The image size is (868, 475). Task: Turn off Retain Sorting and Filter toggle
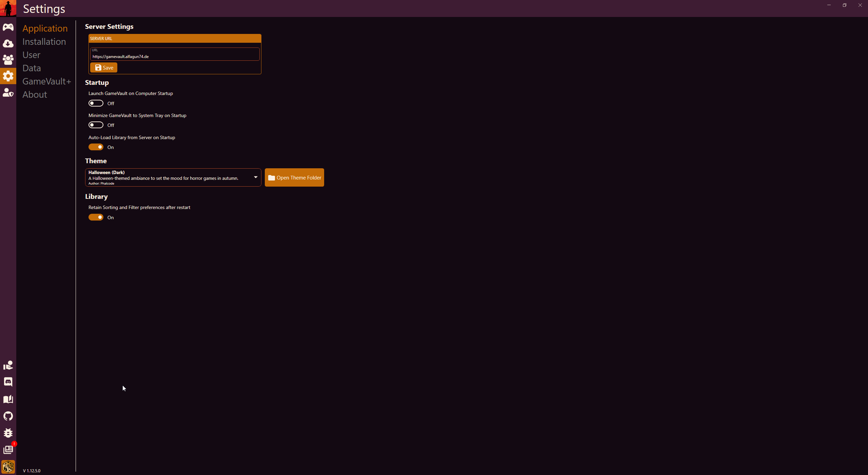(96, 217)
